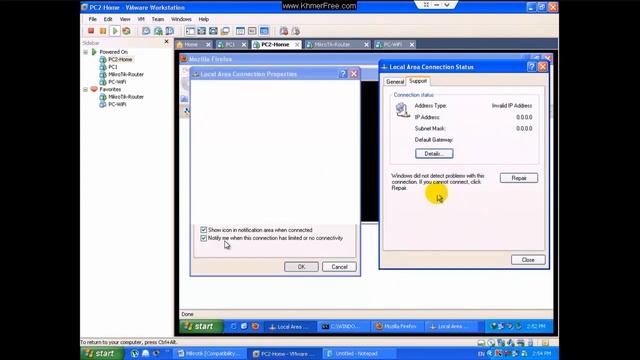Toggle Notify me when limited connectivity checkbox
This screenshot has height=360, width=640.
tap(204, 238)
